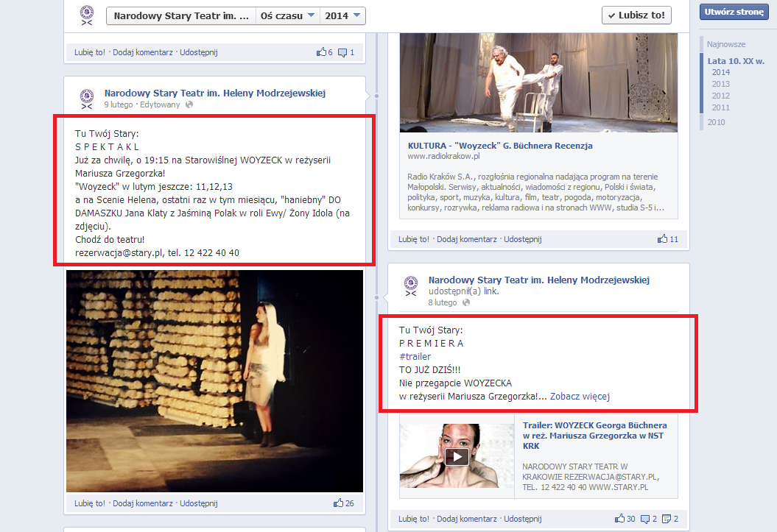Go to year 2014 in the sidebar
This screenshot has height=532, width=777.
tap(721, 72)
